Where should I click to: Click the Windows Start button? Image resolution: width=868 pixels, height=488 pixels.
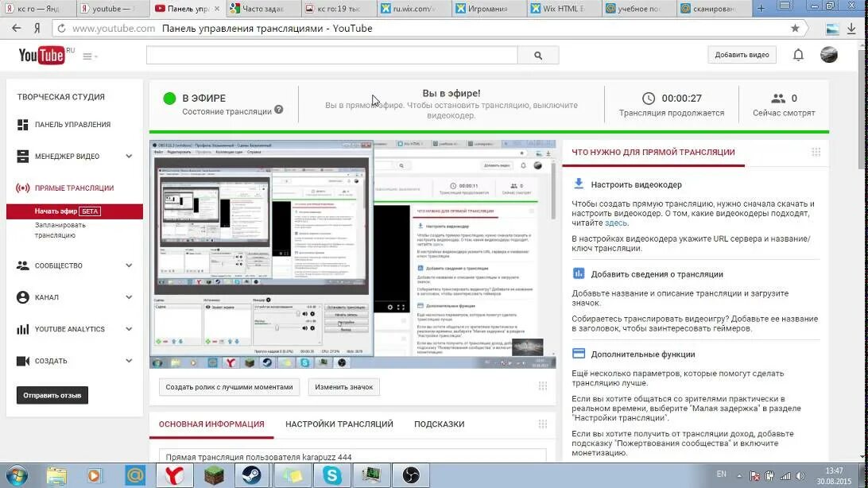[x=16, y=476]
